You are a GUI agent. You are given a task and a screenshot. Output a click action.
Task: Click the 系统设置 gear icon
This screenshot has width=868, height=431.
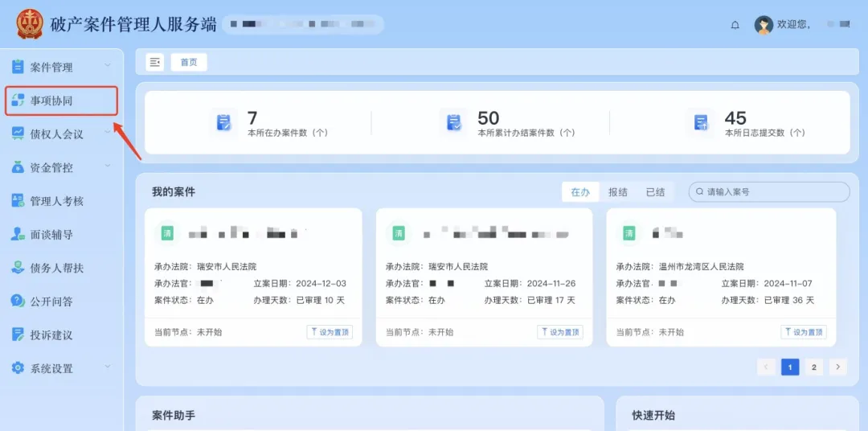(18, 367)
